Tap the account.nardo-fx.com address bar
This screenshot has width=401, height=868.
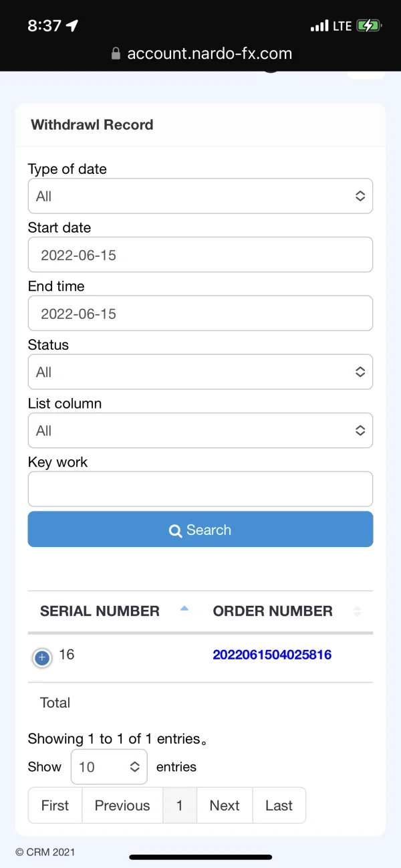(x=209, y=54)
